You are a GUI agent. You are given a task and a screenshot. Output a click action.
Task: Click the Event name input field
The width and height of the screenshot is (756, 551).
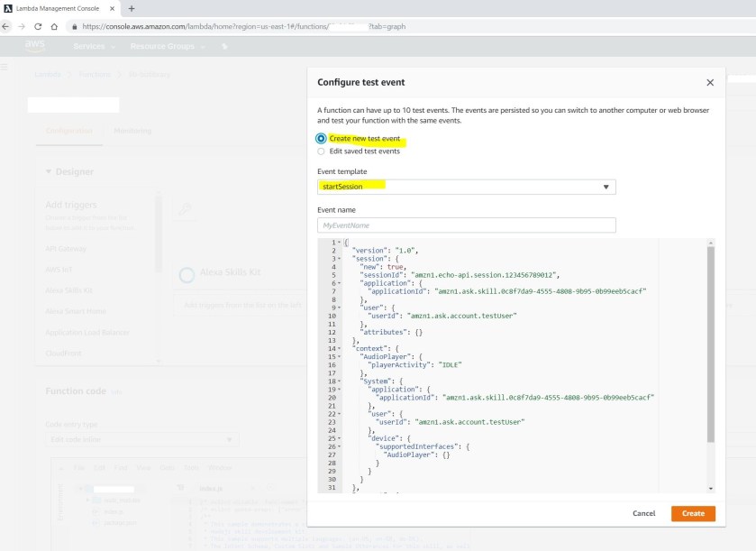(x=466, y=225)
